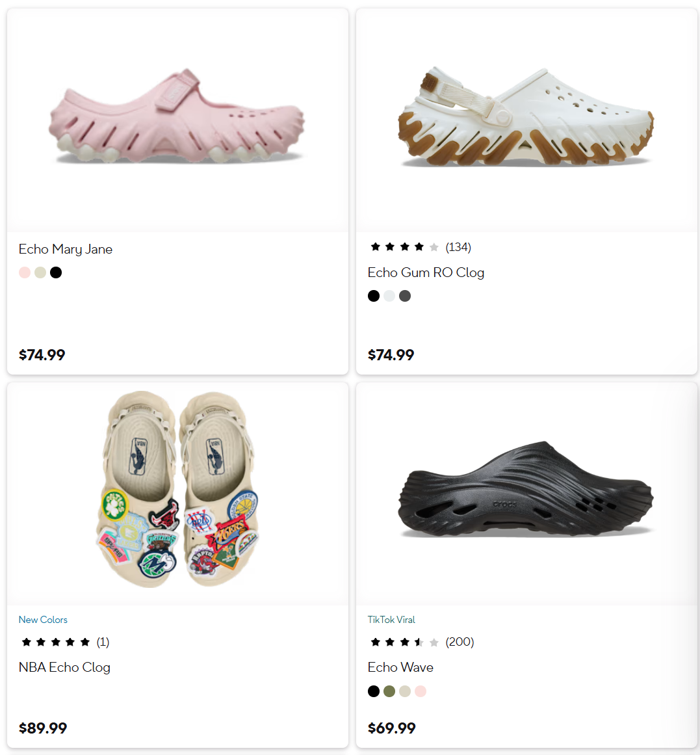Pick the cream swatch for Echo Wave
The width and height of the screenshot is (700, 755).
coord(405,691)
